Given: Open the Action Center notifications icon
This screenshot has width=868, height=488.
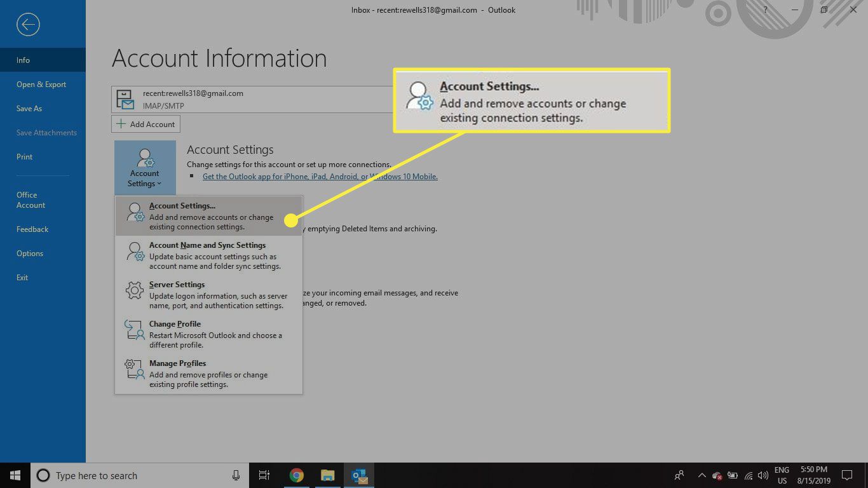Looking at the screenshot, I should pyautogui.click(x=847, y=475).
